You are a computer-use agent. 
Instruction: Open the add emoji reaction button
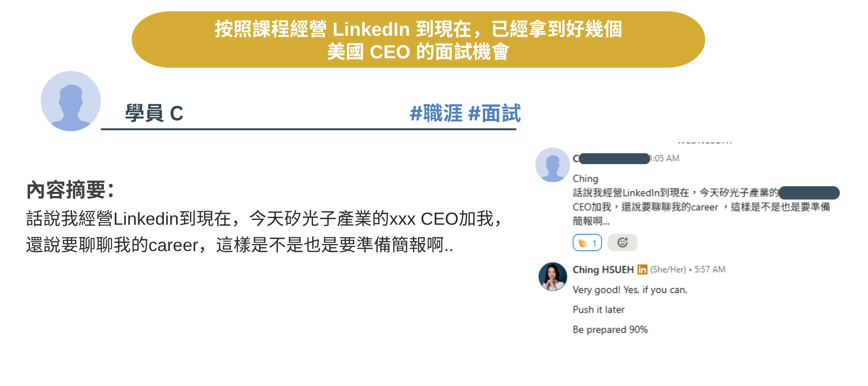pyautogui.click(x=623, y=243)
